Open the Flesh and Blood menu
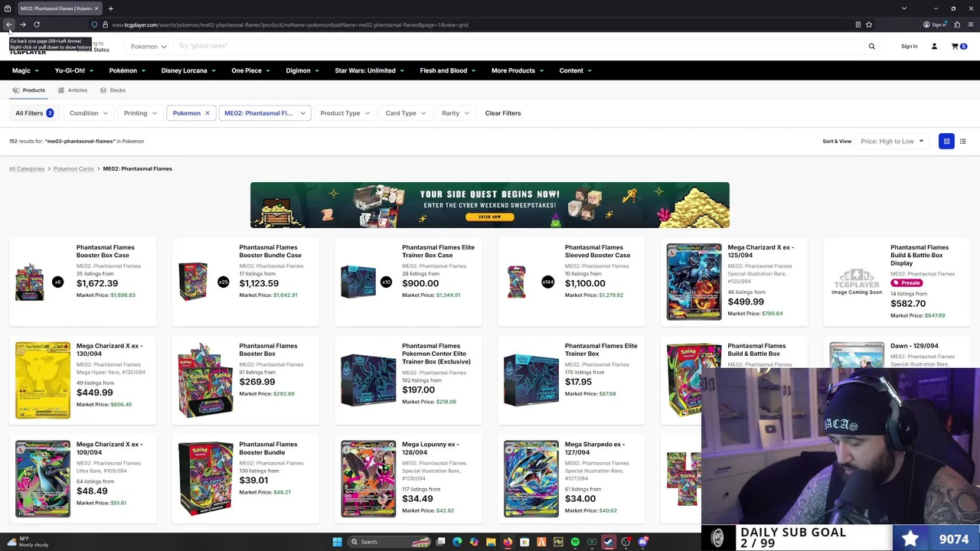The image size is (980, 551). pyautogui.click(x=448, y=70)
